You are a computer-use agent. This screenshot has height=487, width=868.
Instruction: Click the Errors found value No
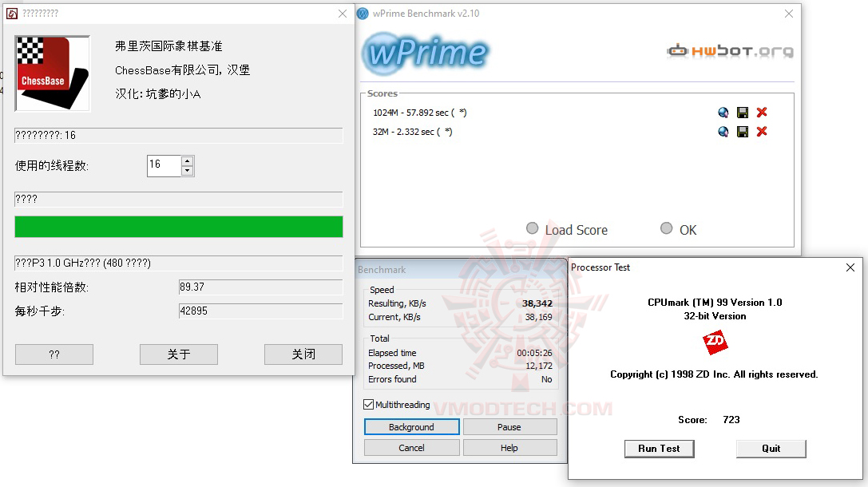tap(546, 379)
